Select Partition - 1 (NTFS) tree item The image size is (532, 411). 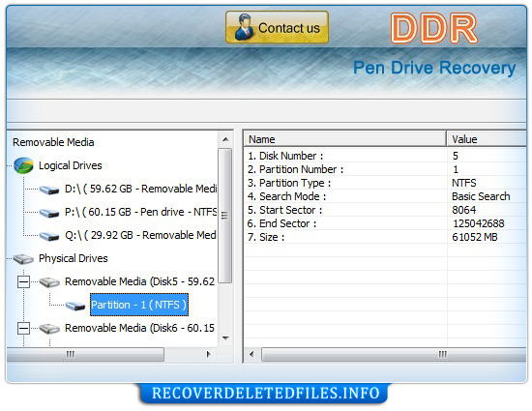pos(139,305)
